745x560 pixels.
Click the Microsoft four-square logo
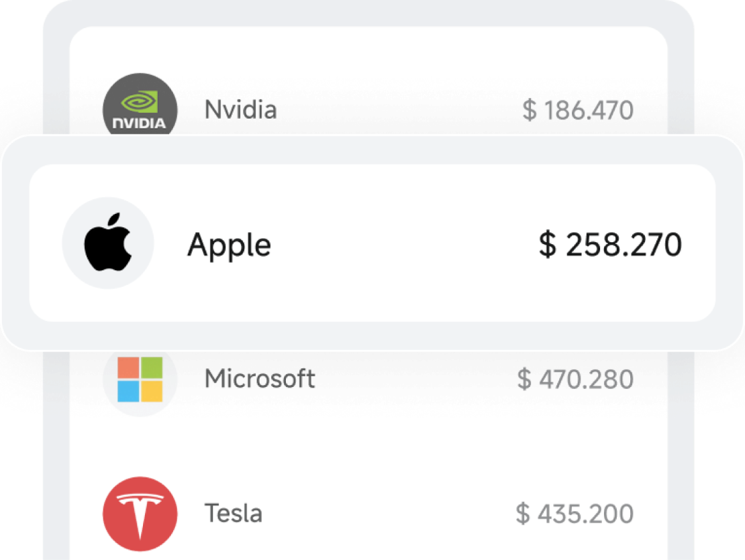click(140, 380)
